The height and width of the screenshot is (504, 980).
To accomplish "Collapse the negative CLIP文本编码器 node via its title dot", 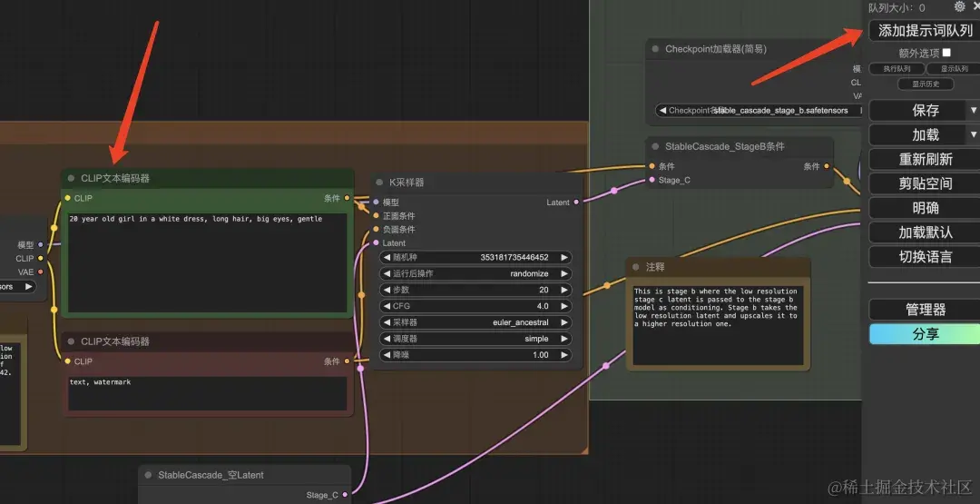I will 72,341.
